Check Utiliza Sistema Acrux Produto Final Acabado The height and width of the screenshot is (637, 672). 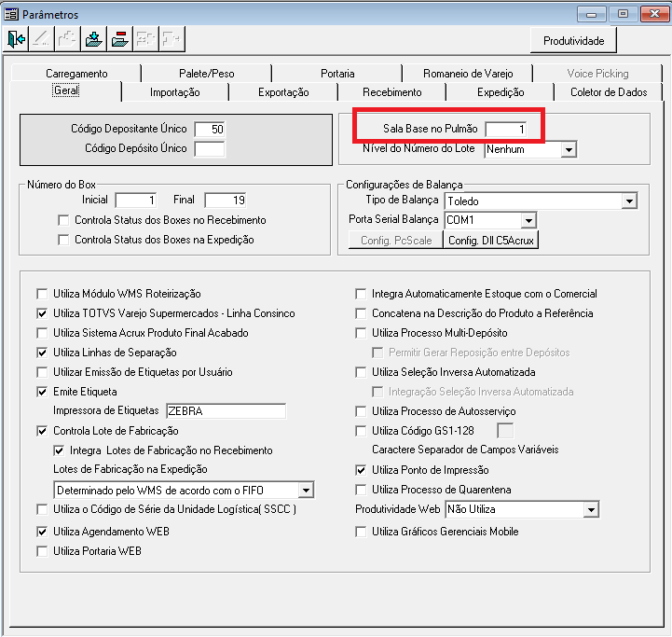[42, 333]
